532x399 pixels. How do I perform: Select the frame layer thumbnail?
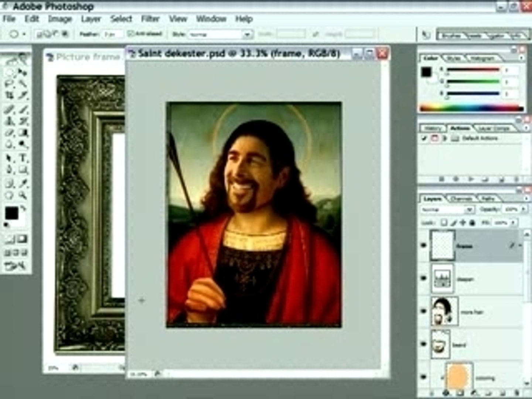(443, 246)
